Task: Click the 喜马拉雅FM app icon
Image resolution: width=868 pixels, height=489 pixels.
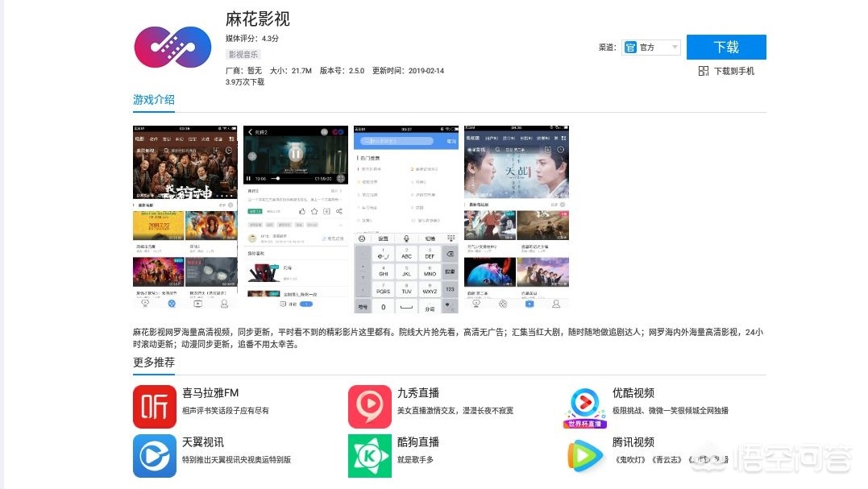Action: pos(155,407)
